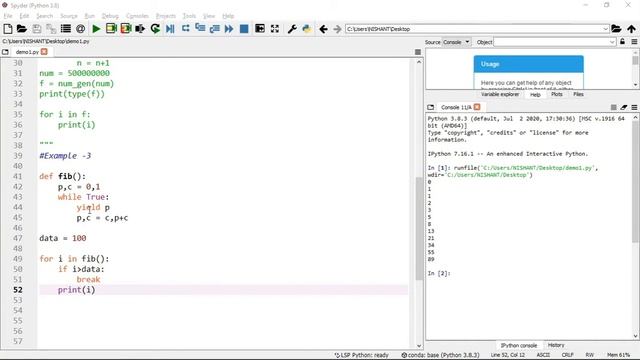The image size is (640, 360).
Task: Start debugging with the debug file icon
Action: click(170, 29)
